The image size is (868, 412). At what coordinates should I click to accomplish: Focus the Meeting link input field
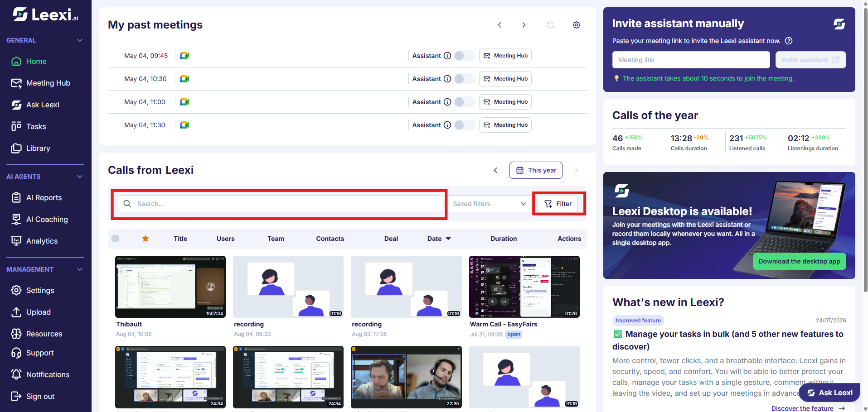point(691,60)
